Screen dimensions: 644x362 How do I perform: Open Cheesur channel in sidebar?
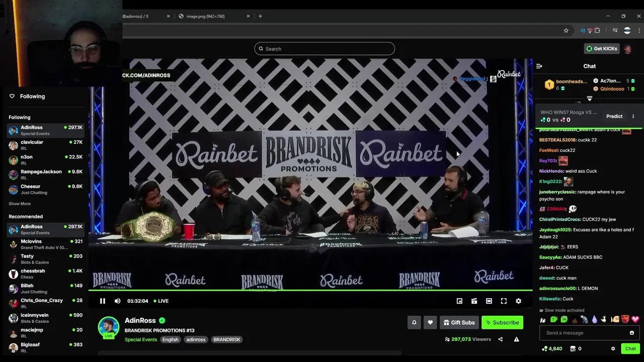pyautogui.click(x=46, y=189)
